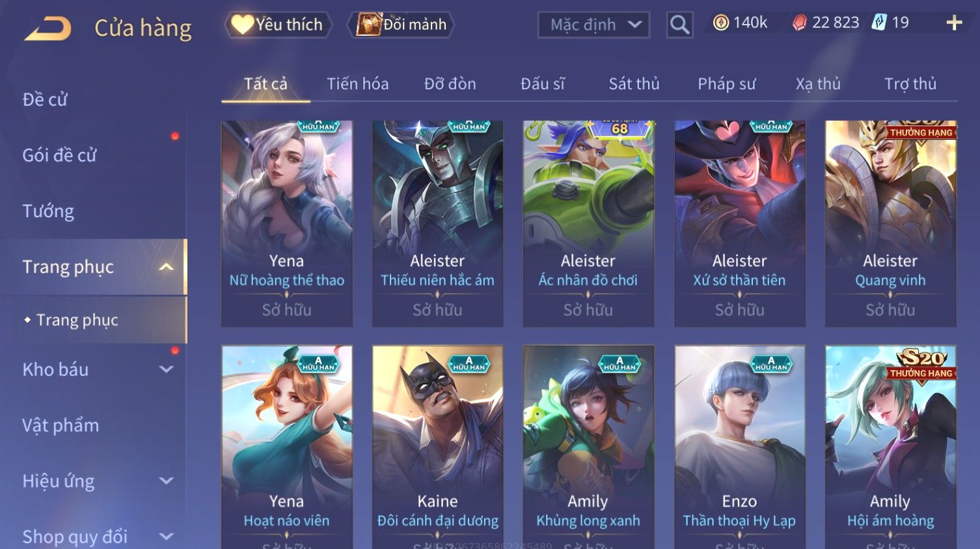Image resolution: width=980 pixels, height=549 pixels.
Task: Expand the Shop quy đổi section
Action: [x=167, y=537]
